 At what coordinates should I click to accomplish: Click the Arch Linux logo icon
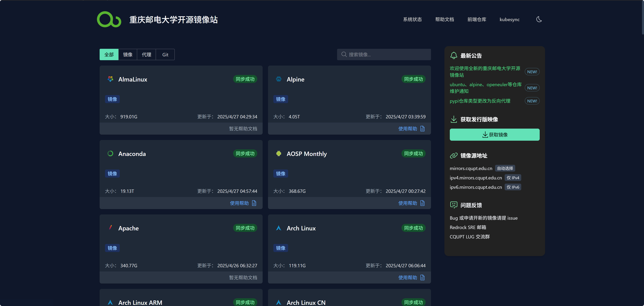point(279,228)
